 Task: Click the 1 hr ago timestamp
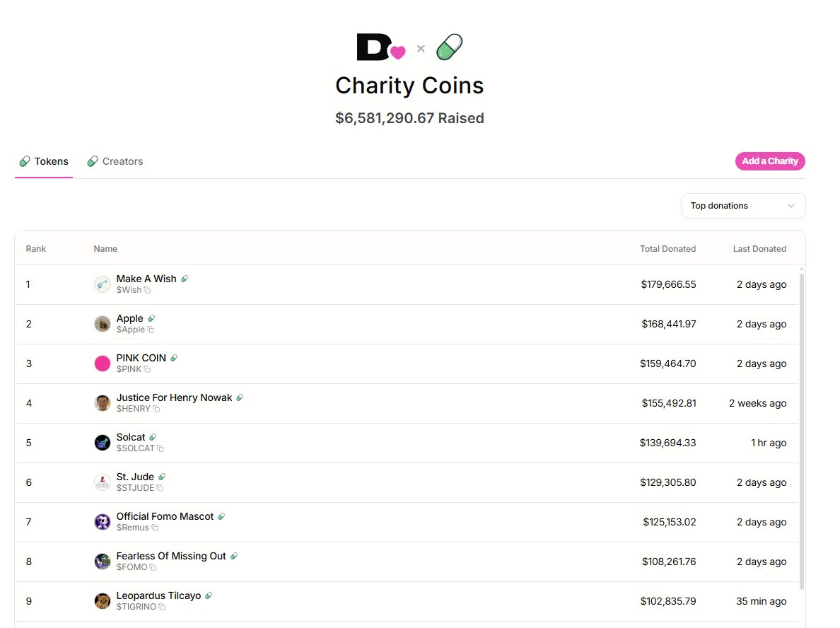pyautogui.click(x=769, y=443)
